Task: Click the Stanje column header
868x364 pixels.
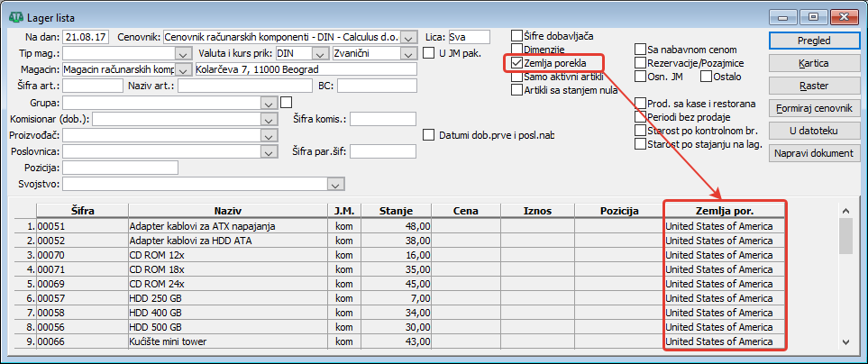Action: (397, 211)
